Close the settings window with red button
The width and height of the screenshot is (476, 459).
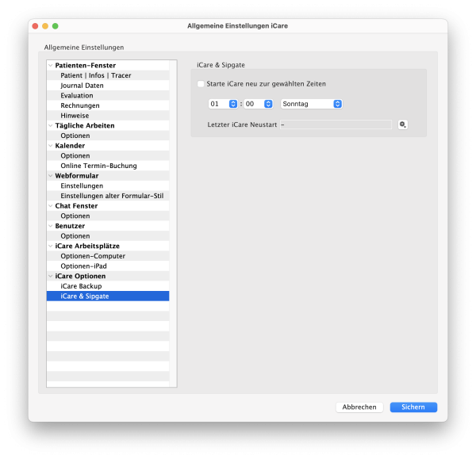tap(35, 26)
